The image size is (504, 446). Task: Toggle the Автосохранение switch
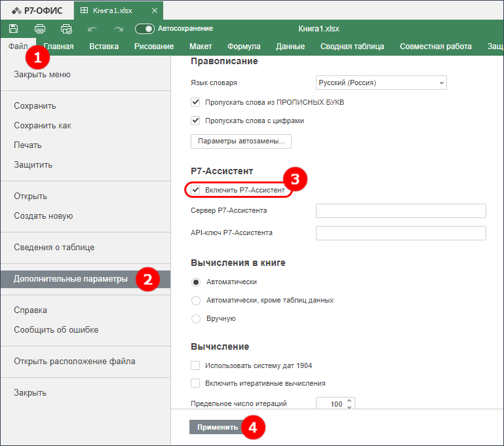(145, 29)
